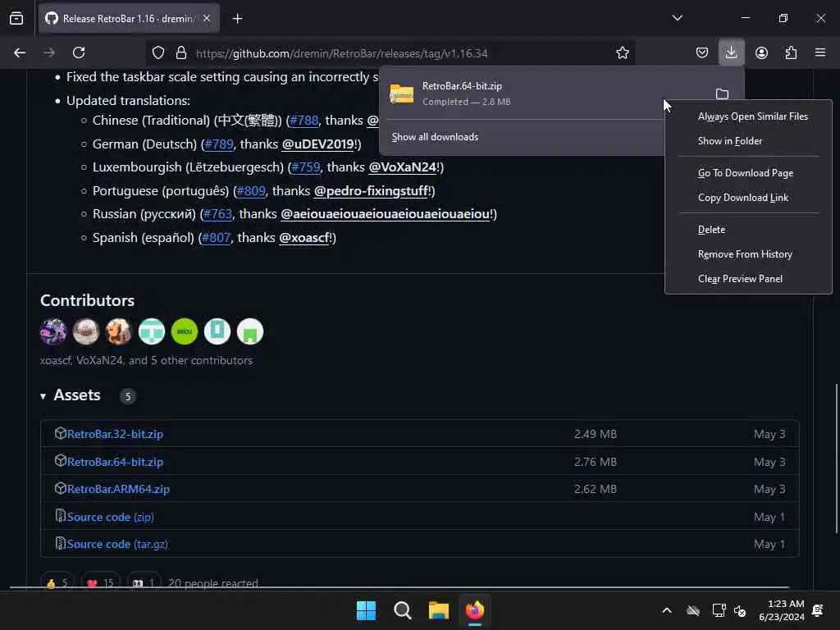Click the heart reaction button
The width and height of the screenshot is (840, 630).
point(100,583)
